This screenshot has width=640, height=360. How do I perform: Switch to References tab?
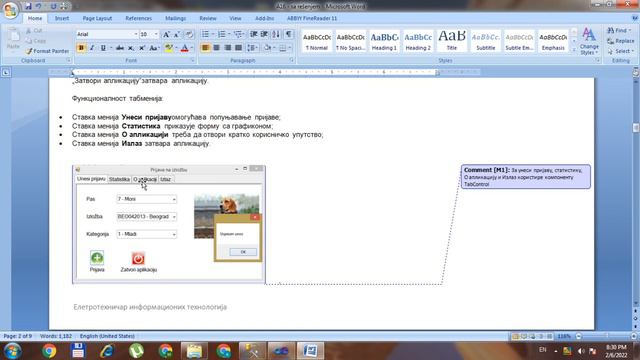138,18
